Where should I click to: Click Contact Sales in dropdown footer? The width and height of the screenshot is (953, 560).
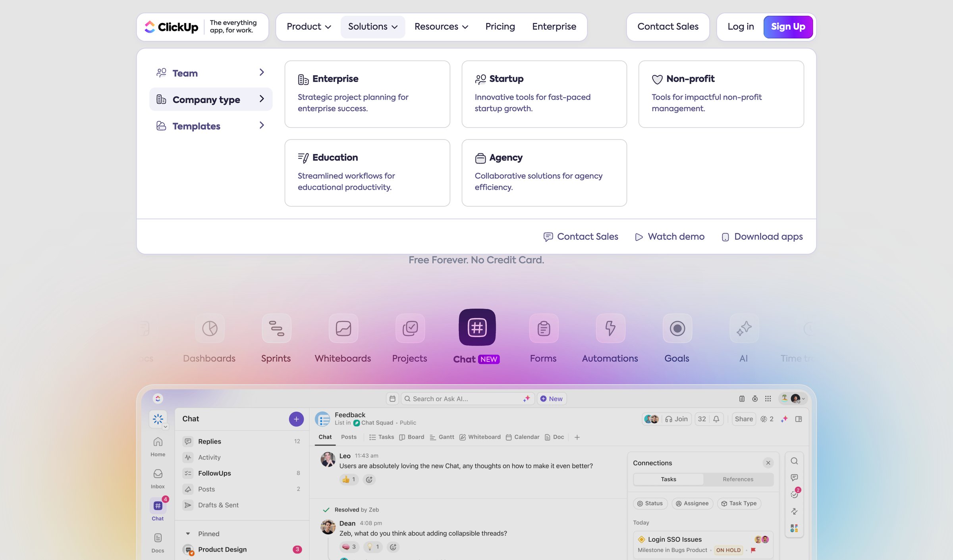click(x=581, y=237)
